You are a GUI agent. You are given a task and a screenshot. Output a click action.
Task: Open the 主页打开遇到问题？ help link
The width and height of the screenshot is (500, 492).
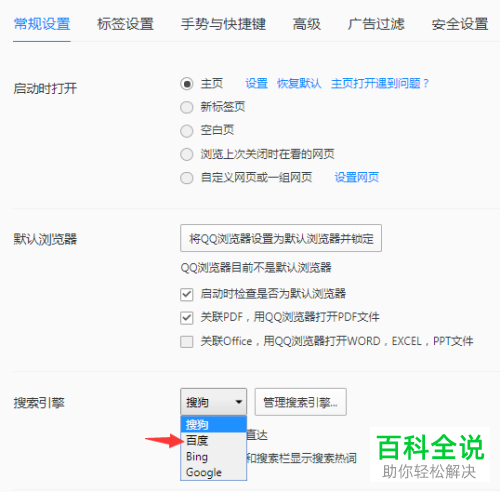tap(380, 83)
